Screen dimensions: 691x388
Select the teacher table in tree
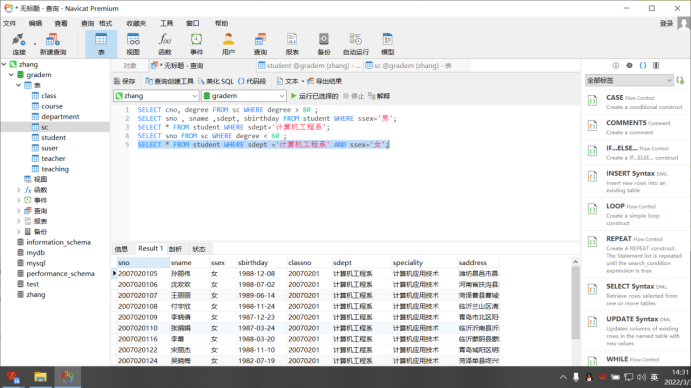pos(53,159)
